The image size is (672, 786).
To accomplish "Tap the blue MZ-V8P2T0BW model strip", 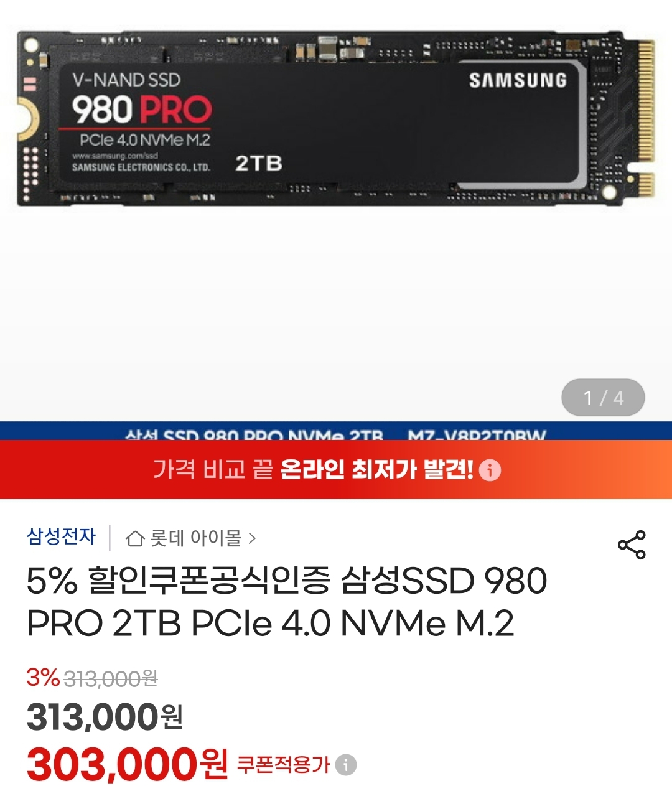I will [x=336, y=431].
